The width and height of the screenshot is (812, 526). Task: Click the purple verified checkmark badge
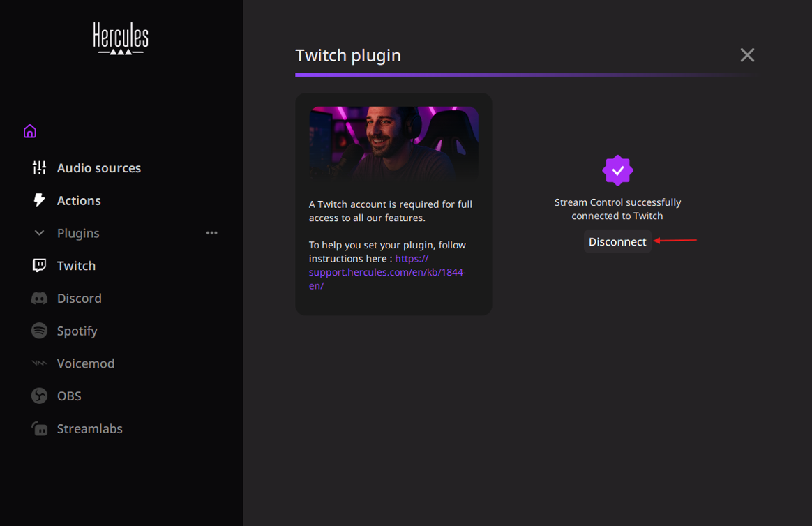(617, 170)
